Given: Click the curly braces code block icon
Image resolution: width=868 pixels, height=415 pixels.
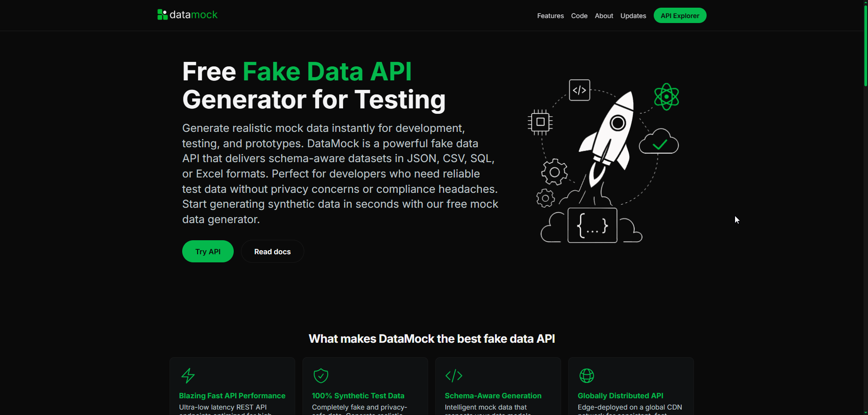Looking at the screenshot, I should pyautogui.click(x=592, y=225).
